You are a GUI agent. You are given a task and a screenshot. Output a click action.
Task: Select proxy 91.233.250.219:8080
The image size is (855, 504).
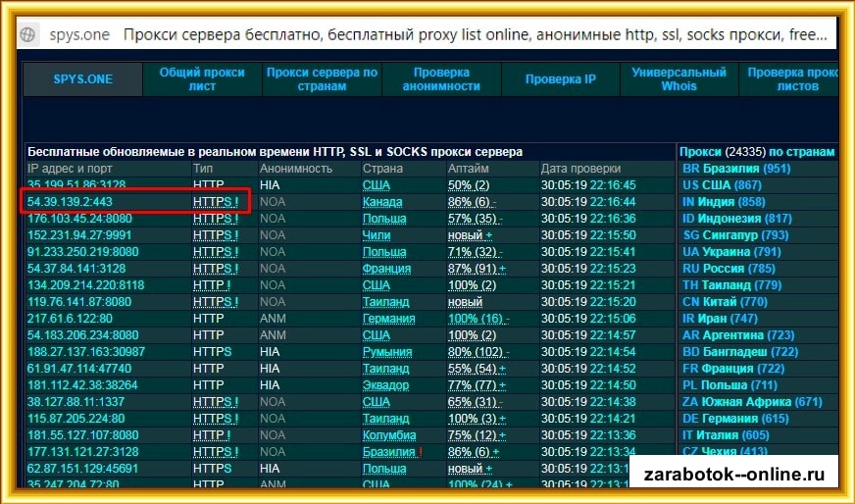(x=83, y=252)
